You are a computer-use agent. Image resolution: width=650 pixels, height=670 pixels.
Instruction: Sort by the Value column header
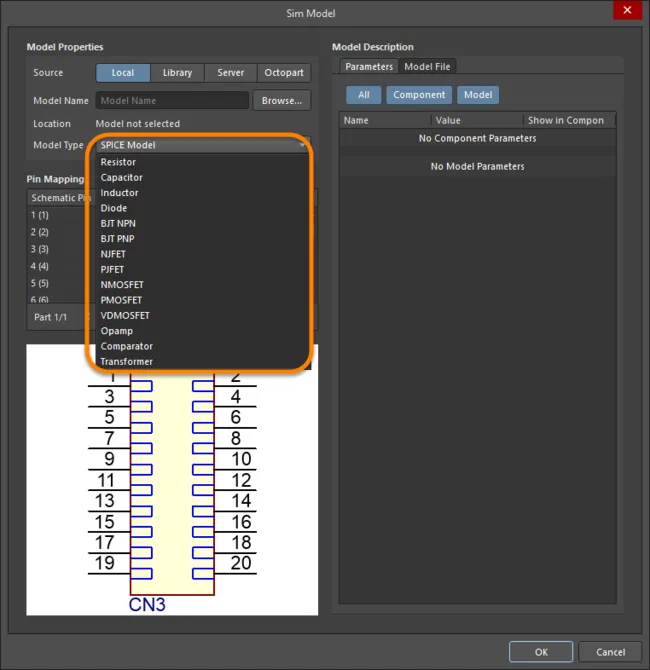pyautogui.click(x=477, y=120)
